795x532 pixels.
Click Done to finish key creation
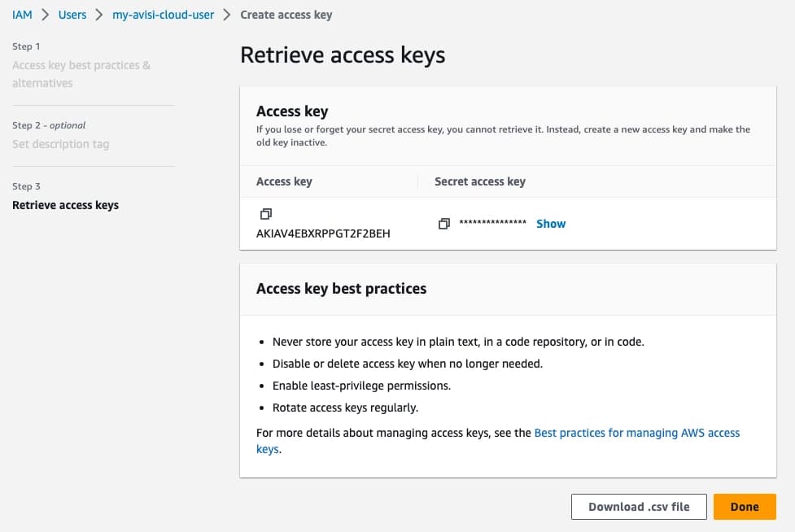coord(744,506)
